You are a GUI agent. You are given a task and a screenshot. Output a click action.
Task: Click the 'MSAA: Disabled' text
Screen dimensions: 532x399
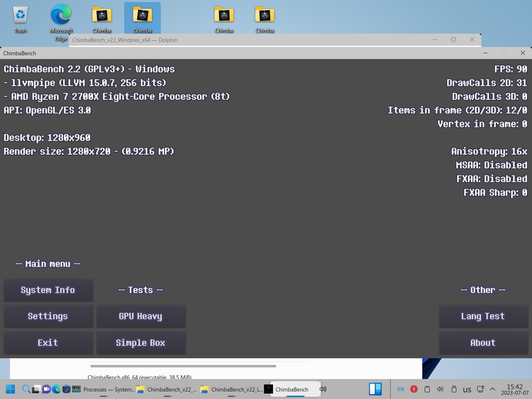(492, 165)
